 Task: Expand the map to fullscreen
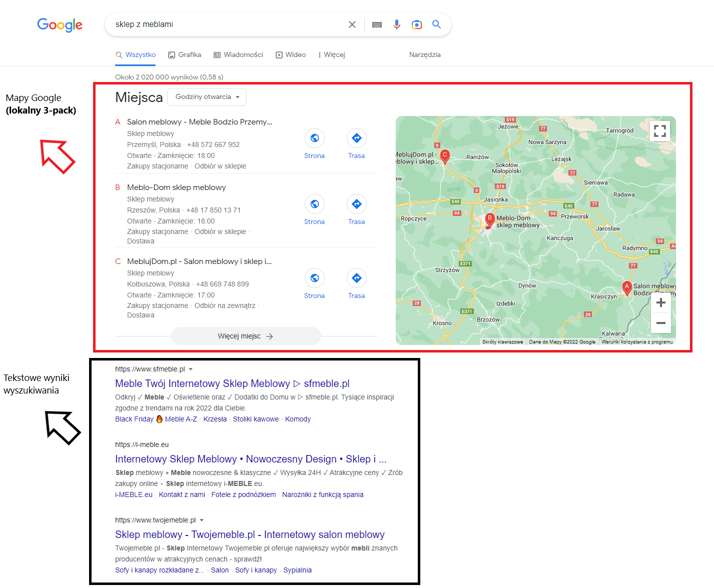(660, 131)
